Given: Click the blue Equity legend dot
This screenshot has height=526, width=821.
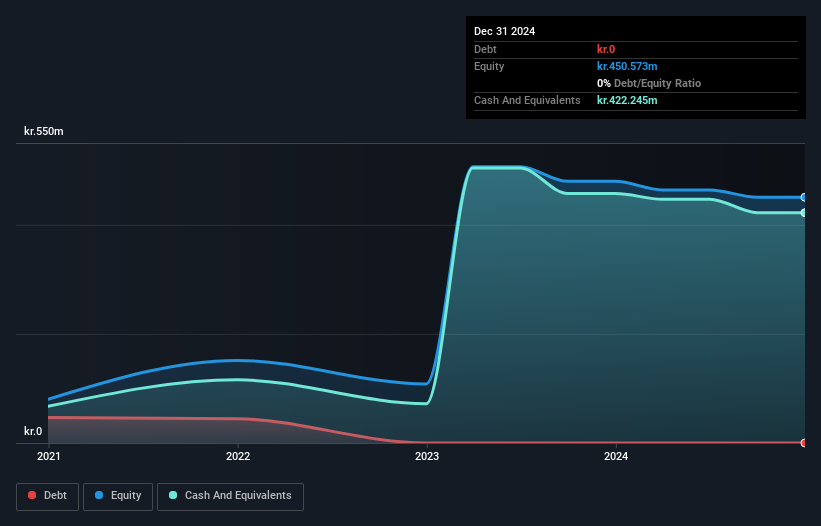Looking at the screenshot, I should click(x=99, y=495).
